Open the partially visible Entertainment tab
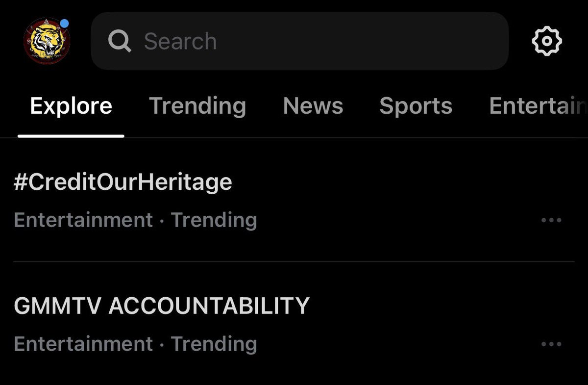588x385 pixels. [x=538, y=106]
